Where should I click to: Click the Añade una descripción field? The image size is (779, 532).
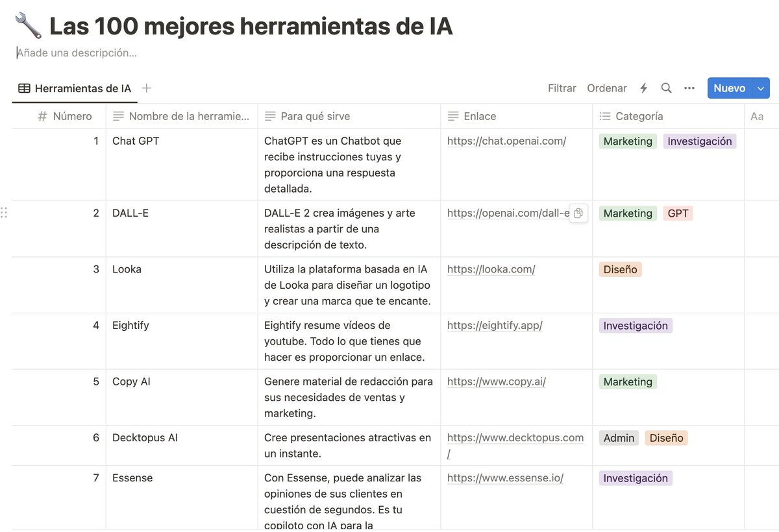[x=78, y=53]
